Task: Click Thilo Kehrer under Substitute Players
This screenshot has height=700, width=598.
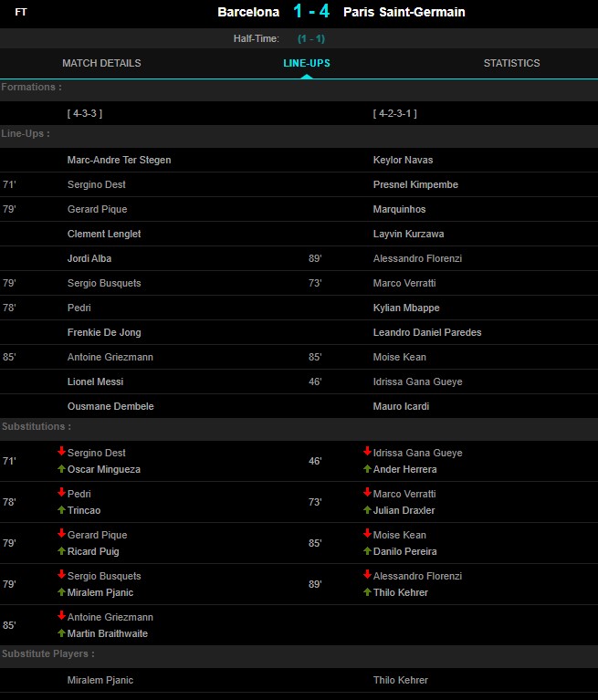Action: pos(400,680)
